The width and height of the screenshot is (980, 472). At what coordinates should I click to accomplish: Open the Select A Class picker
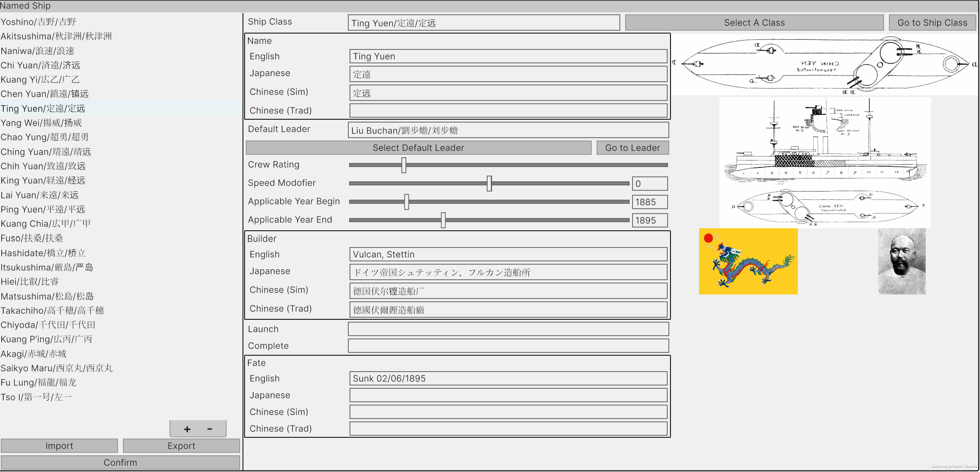(754, 22)
